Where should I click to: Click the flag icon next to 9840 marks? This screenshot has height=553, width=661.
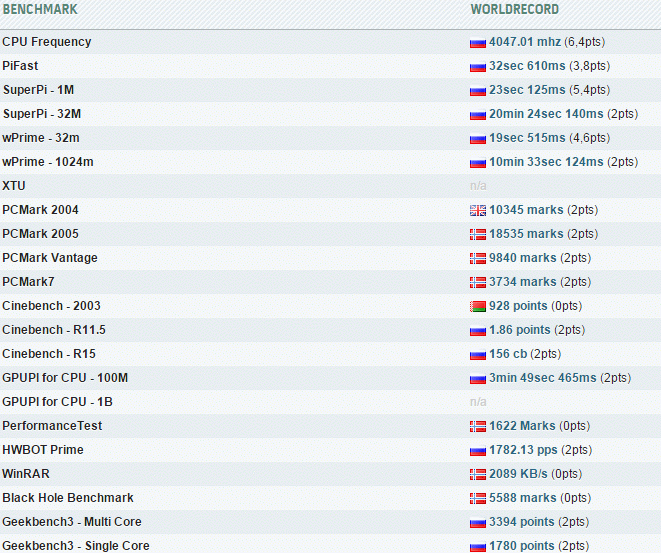point(478,258)
